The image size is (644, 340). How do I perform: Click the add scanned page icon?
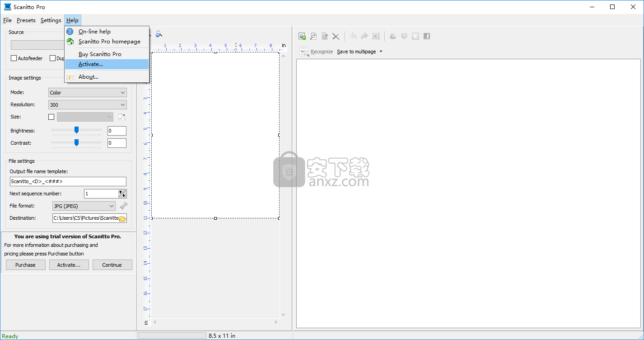pyautogui.click(x=302, y=36)
